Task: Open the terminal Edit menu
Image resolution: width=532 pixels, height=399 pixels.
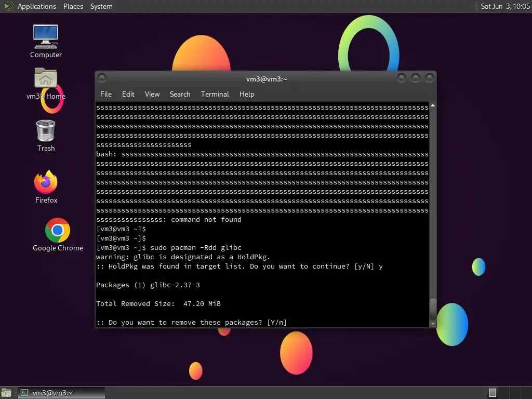Action: coord(128,95)
